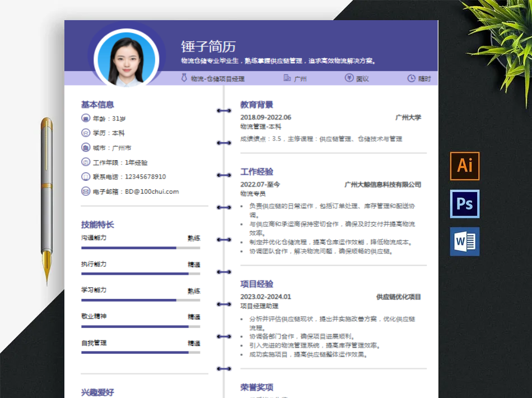Click the 项目经验 section heading
The height and width of the screenshot is (398, 532).
coord(257,284)
